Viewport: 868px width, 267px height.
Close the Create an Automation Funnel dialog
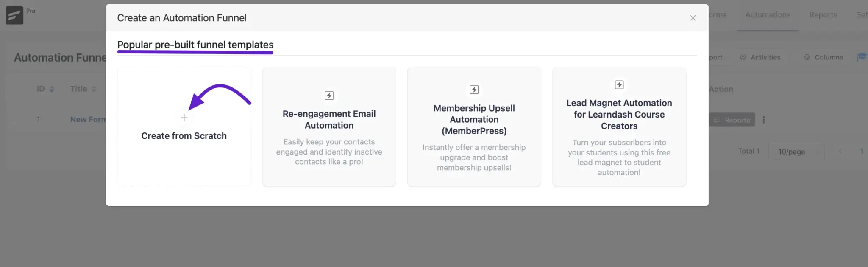(x=693, y=18)
